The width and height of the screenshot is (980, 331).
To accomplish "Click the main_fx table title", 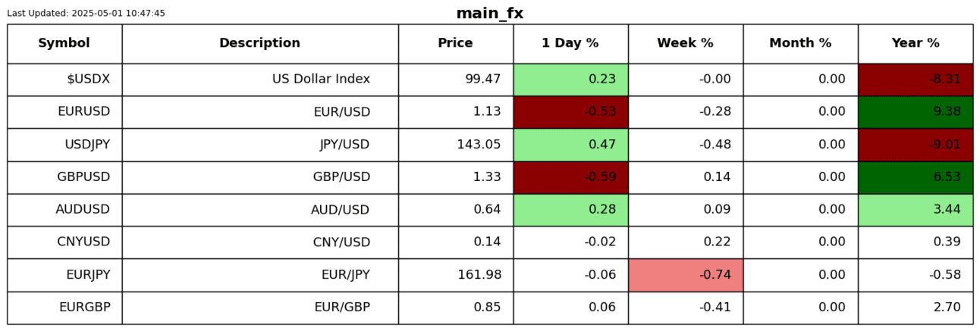I will pyautogui.click(x=489, y=13).
